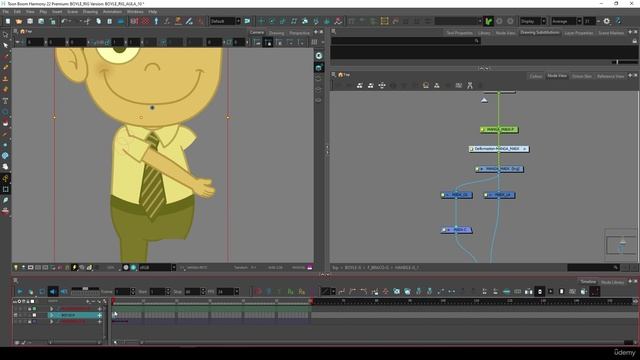This screenshot has height=360, width=640.
Task: Expand the third timeline layer arrow
Action: click(51, 322)
